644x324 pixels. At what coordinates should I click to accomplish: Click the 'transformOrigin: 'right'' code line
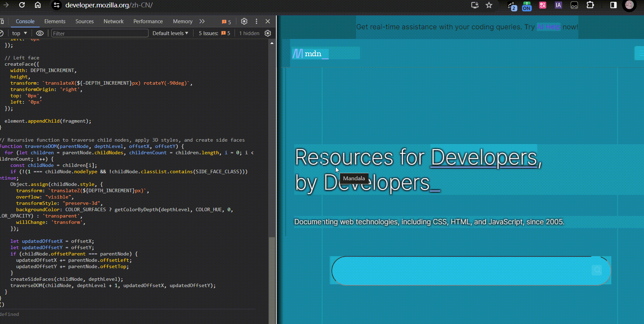click(46, 89)
